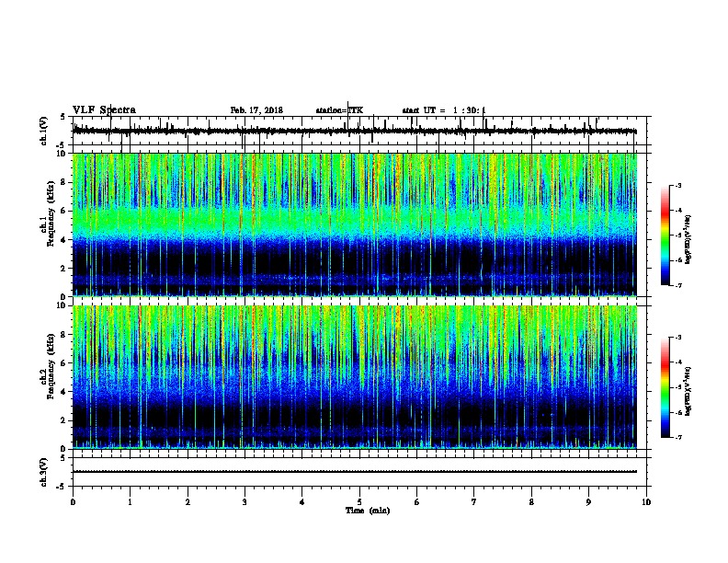Select the "start UT = 1:30:1" header text
728x563 pixels.
tap(444, 110)
